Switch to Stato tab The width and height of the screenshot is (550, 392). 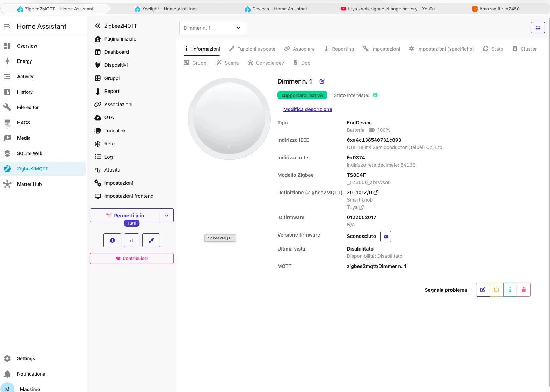click(493, 49)
